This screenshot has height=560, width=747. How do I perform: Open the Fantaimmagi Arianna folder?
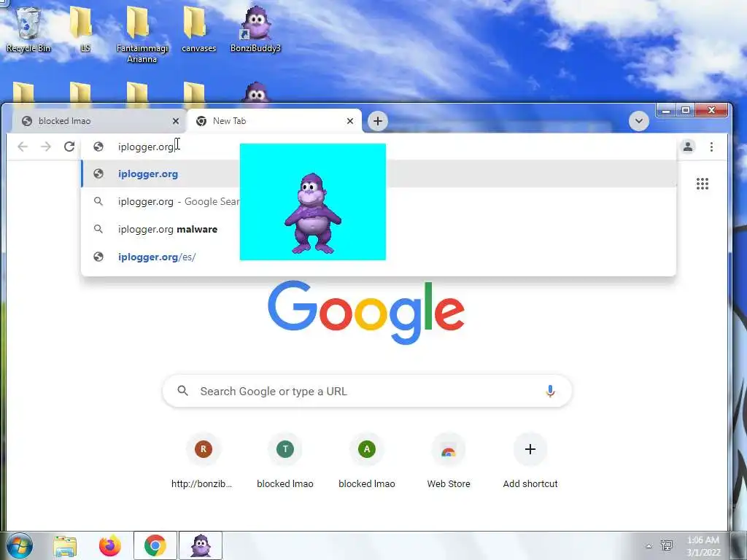coord(142,34)
